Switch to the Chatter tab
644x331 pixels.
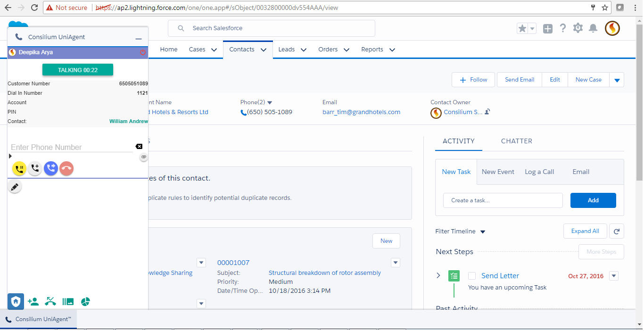click(516, 141)
